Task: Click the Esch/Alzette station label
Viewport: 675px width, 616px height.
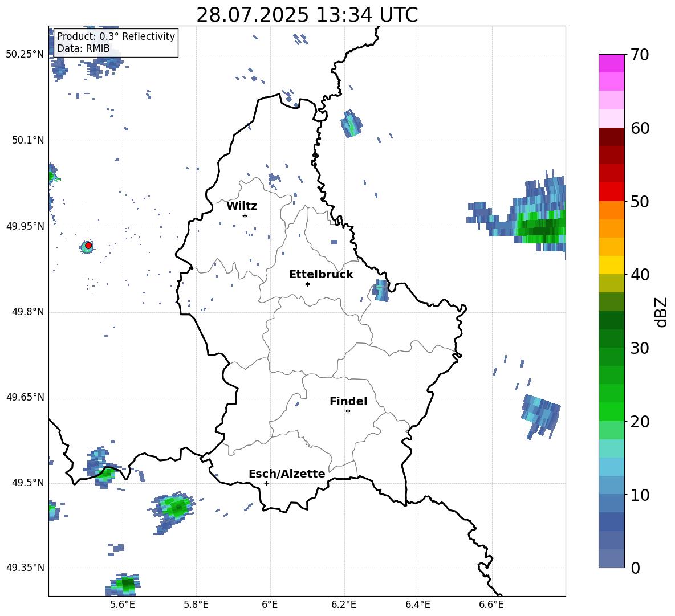Action: [287, 474]
